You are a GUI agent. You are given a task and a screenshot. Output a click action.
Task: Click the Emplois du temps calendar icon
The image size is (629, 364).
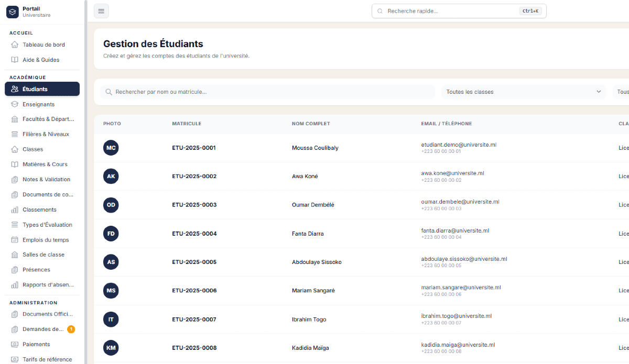(x=15, y=240)
